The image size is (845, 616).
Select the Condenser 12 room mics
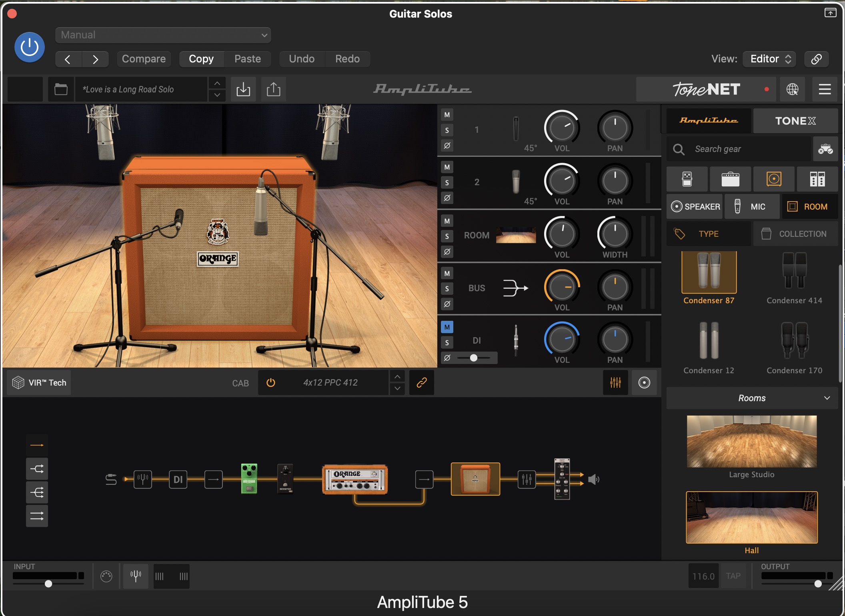[x=709, y=348]
